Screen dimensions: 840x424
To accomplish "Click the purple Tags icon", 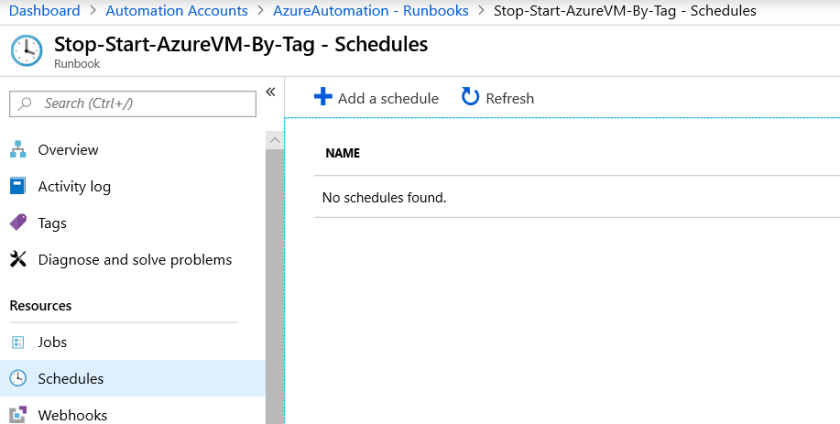I will click(x=18, y=222).
